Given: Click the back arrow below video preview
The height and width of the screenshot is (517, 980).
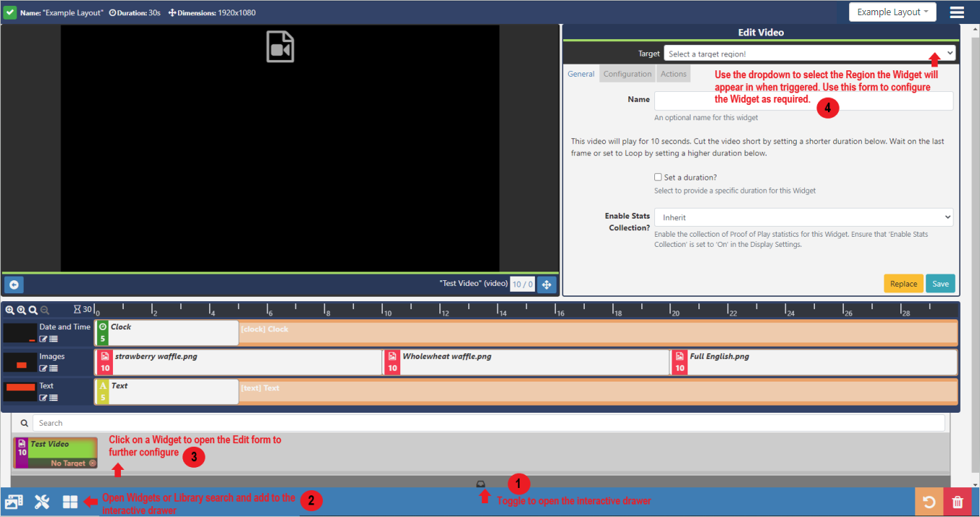Looking at the screenshot, I should (14, 285).
